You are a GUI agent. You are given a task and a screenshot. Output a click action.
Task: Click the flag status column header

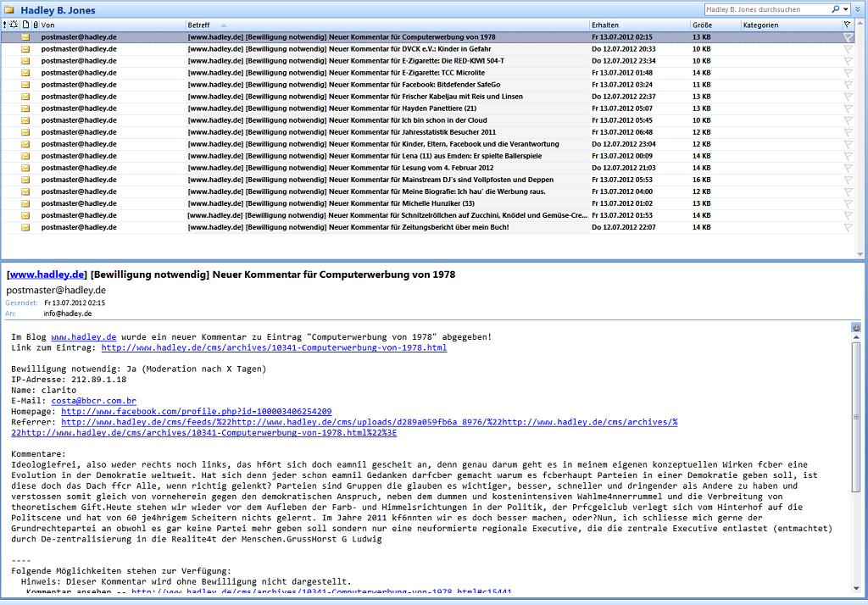click(x=849, y=25)
